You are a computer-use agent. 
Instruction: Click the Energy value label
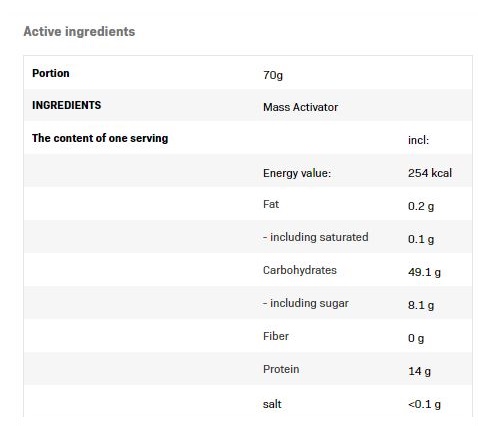click(x=297, y=173)
